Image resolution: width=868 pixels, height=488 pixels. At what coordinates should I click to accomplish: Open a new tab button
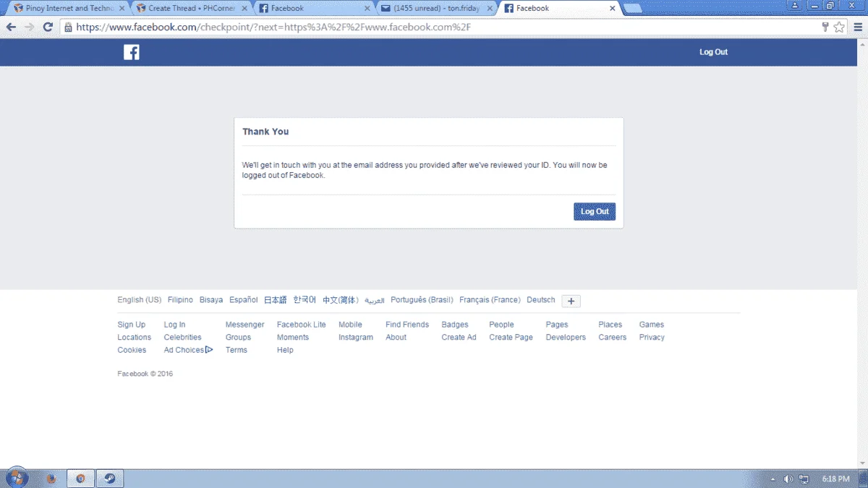tap(633, 9)
